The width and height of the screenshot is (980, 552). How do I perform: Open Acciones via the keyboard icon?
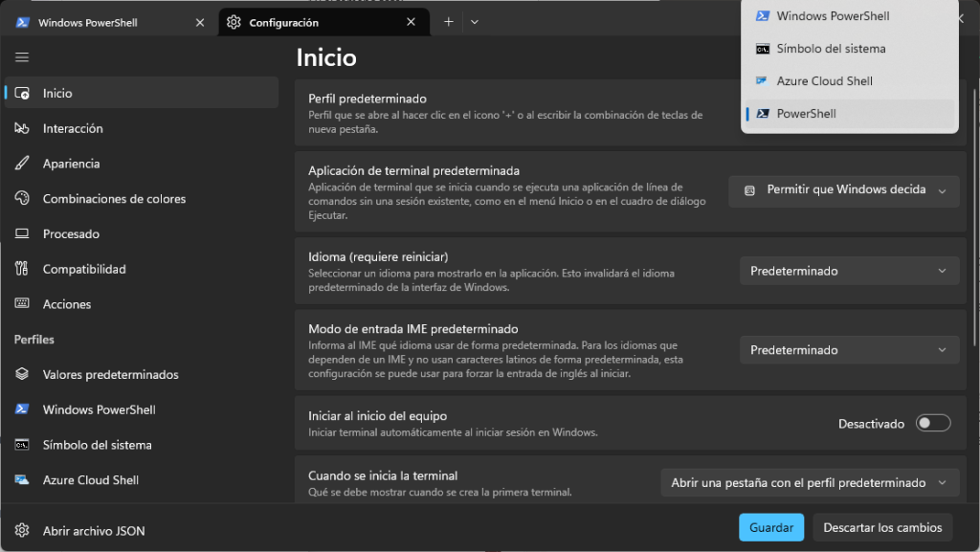click(23, 304)
